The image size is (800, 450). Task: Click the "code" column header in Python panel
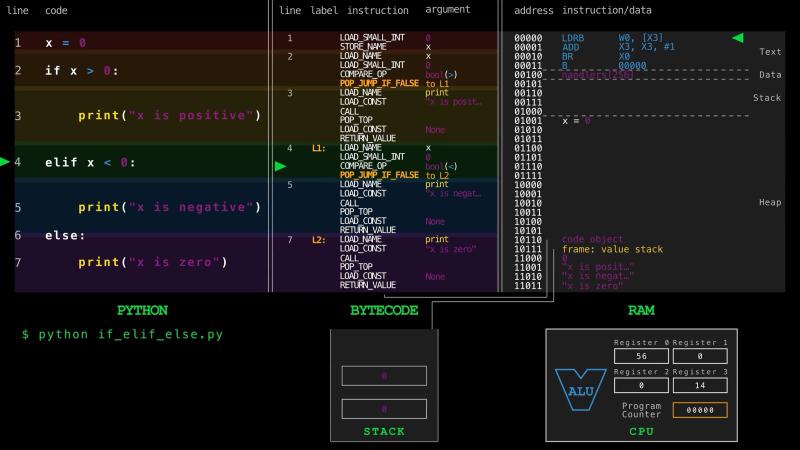tap(56, 10)
